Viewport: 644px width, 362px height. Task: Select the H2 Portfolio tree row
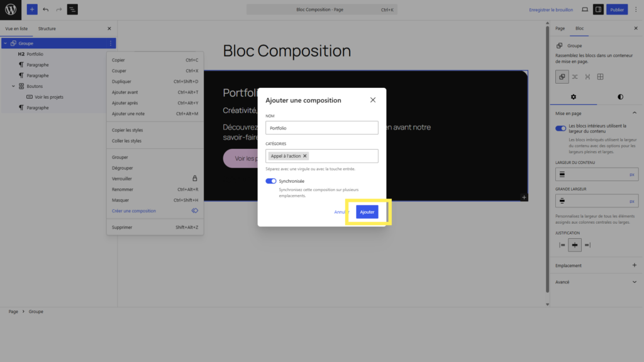(57, 54)
